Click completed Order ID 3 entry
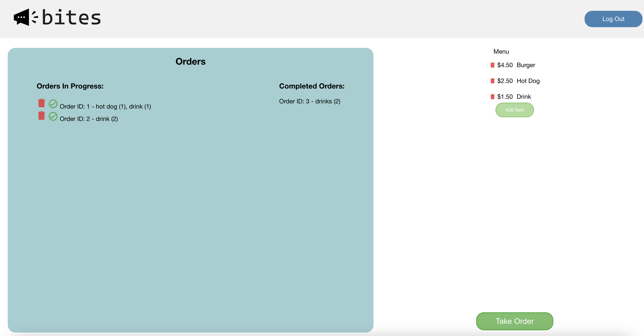This screenshot has height=336, width=644. tap(309, 101)
